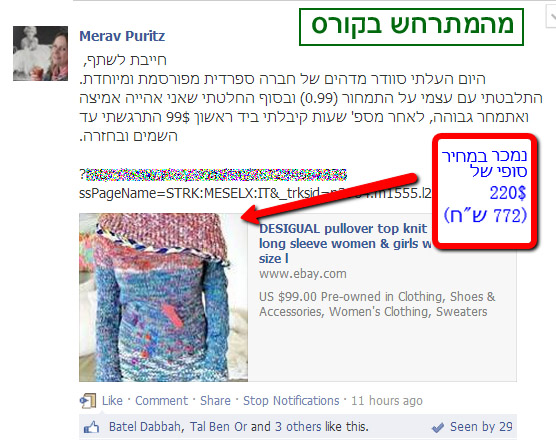Share this post
This screenshot has width=556, height=440.
point(215,401)
